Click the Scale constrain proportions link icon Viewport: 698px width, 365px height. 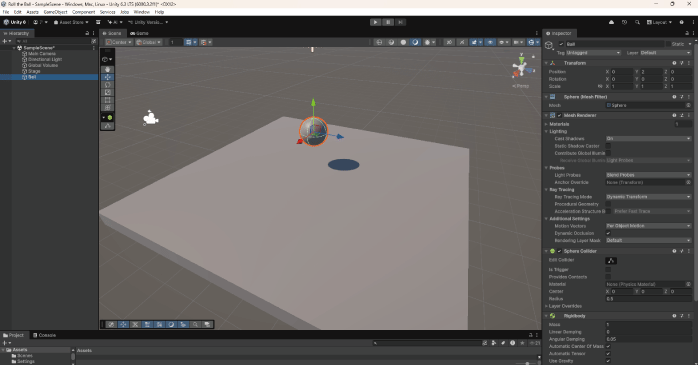[600, 86]
